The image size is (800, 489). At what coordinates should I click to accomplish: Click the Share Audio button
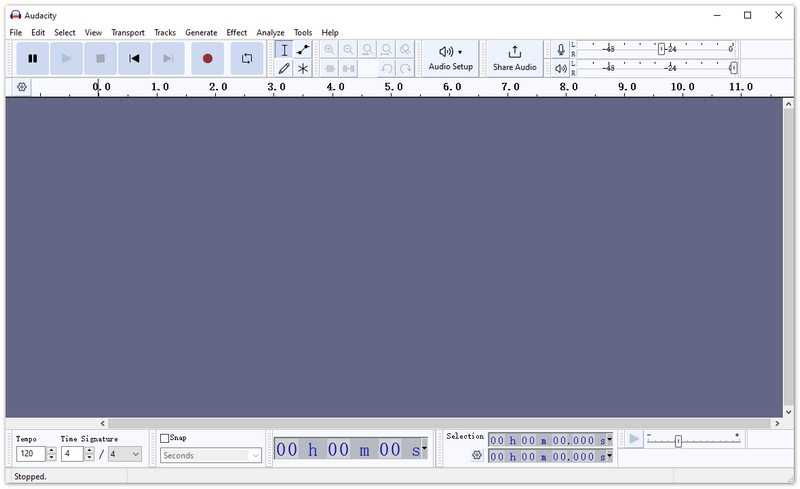514,58
